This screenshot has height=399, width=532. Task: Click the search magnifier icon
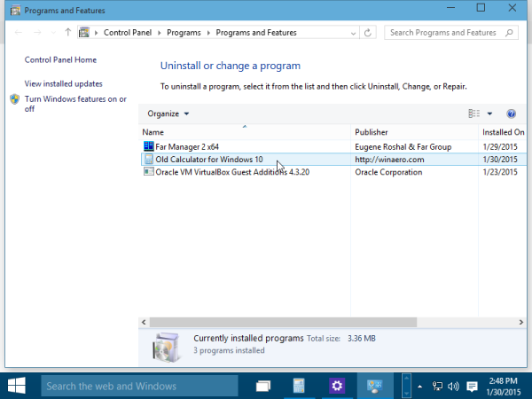(x=509, y=33)
